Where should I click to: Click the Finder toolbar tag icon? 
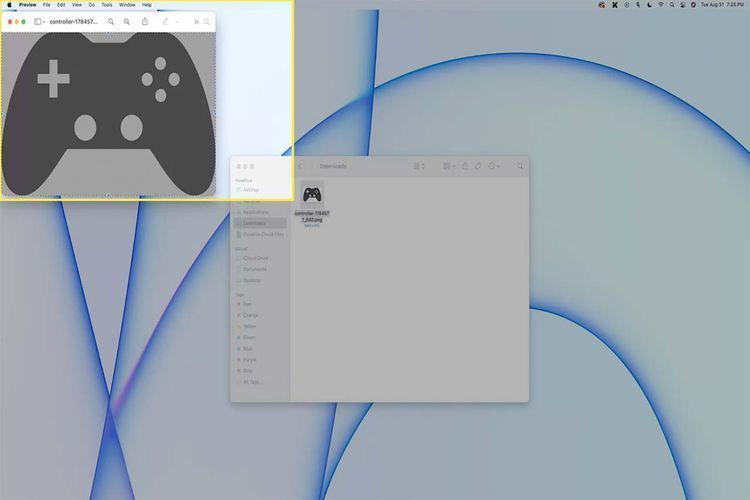tap(478, 166)
